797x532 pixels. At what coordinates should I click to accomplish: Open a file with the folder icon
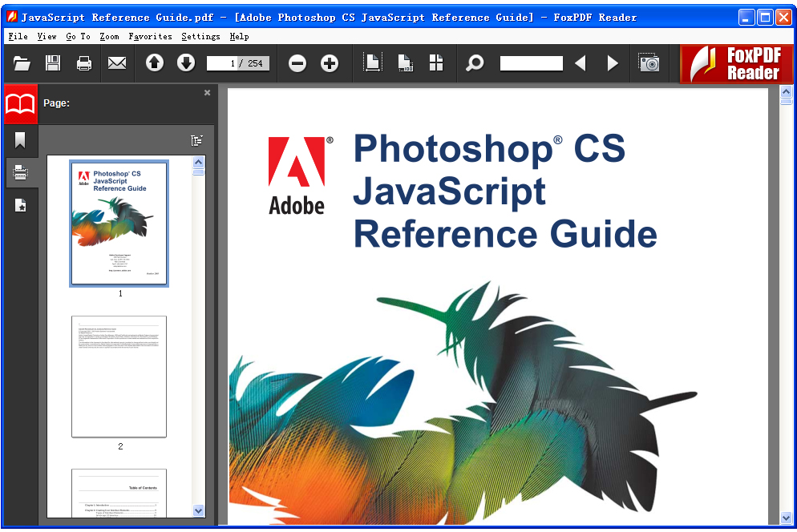[x=22, y=63]
